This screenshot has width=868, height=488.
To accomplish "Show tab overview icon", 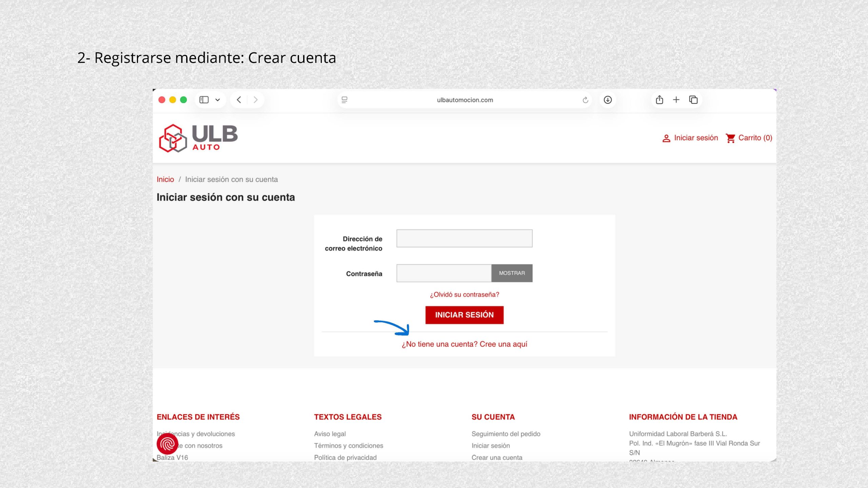I will (x=693, y=100).
